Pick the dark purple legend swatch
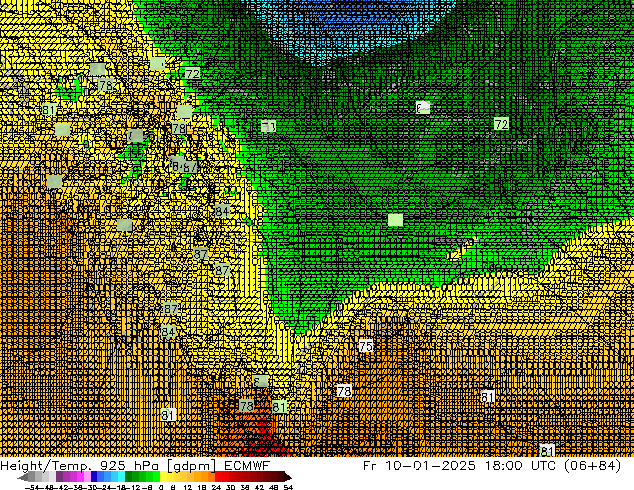Screen dimensions: 634x490 [59, 477]
